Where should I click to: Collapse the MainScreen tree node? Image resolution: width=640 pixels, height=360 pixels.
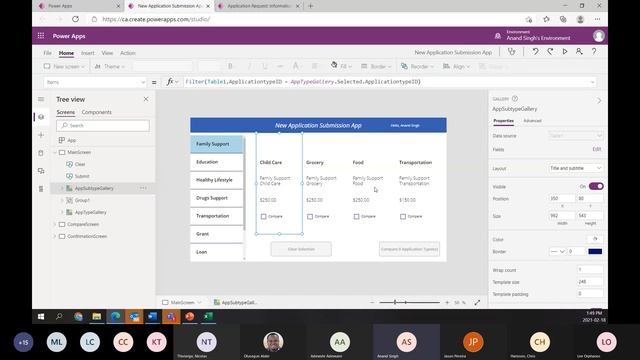pos(55,152)
